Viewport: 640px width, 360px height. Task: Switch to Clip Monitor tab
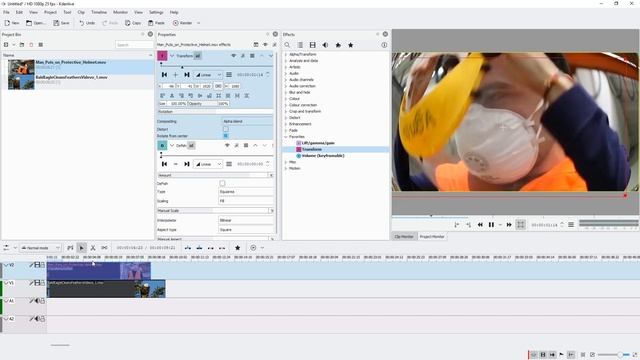(404, 237)
